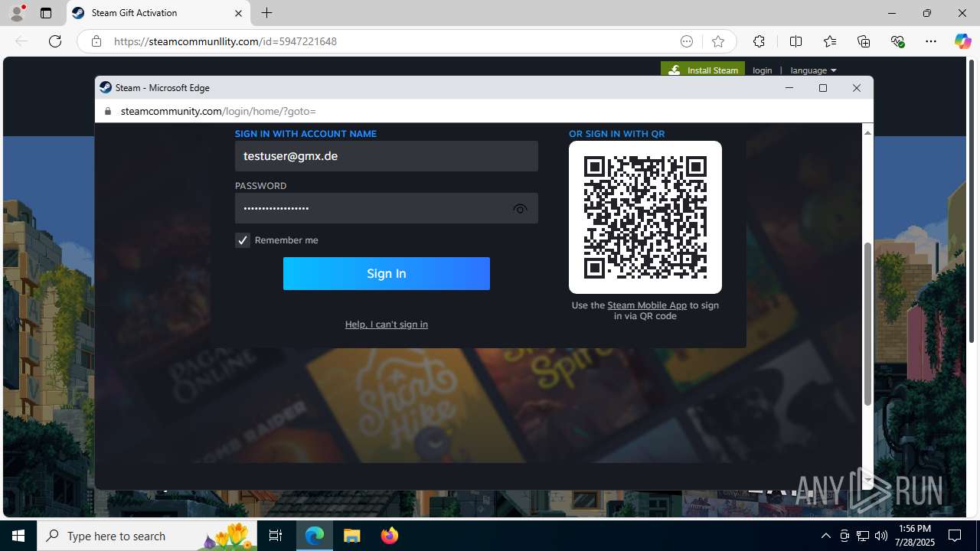
Task: Click the QR code image
Action: 645,217
